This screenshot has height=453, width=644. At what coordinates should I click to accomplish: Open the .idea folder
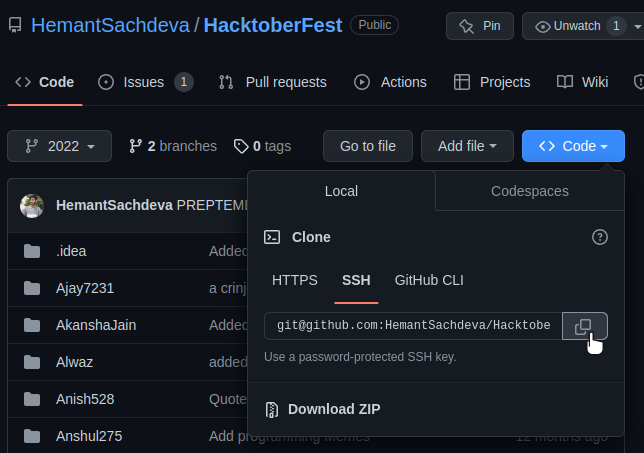71,251
